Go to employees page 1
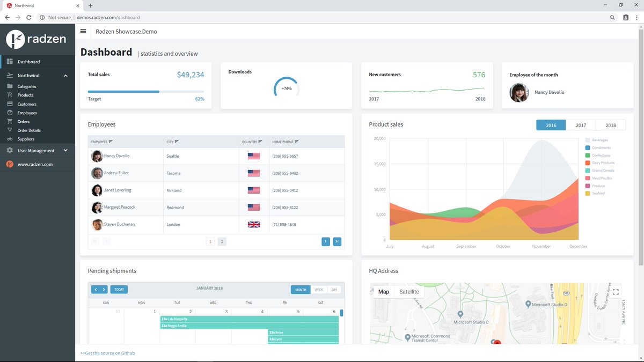Screen dimensions: 644x362 [210, 241]
